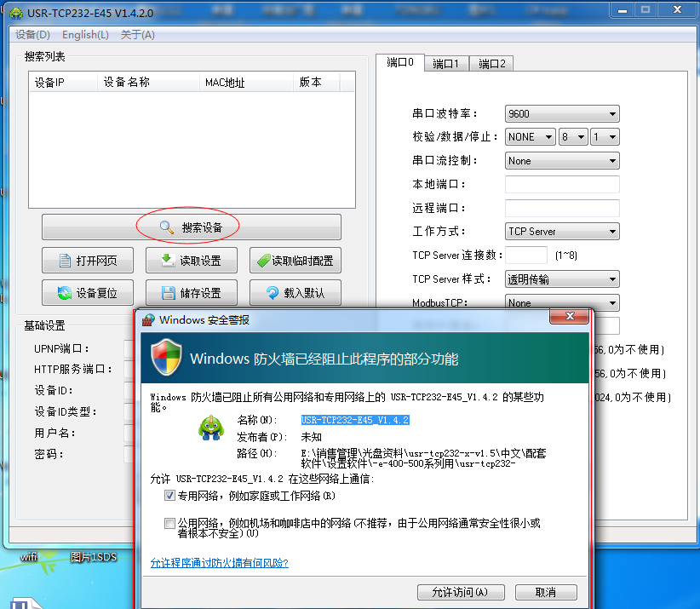700x609 pixels.
Task: Click the 设备复位 refresh icon
Action: (63, 293)
